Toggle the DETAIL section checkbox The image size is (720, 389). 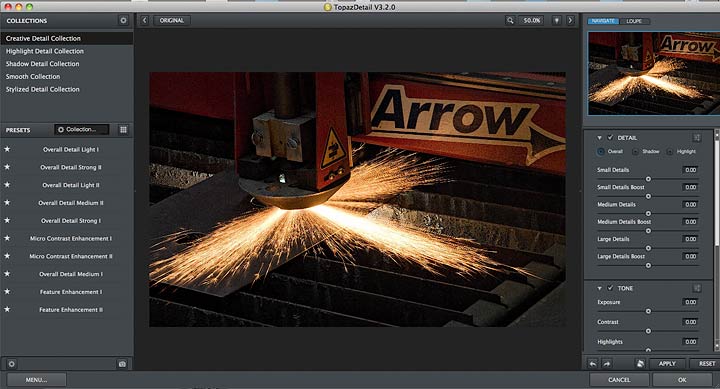coord(610,137)
